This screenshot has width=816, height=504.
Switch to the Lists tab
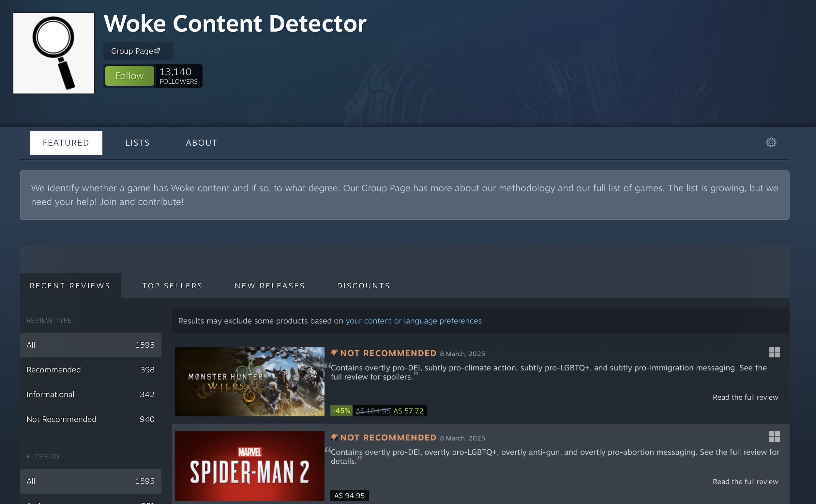(137, 143)
